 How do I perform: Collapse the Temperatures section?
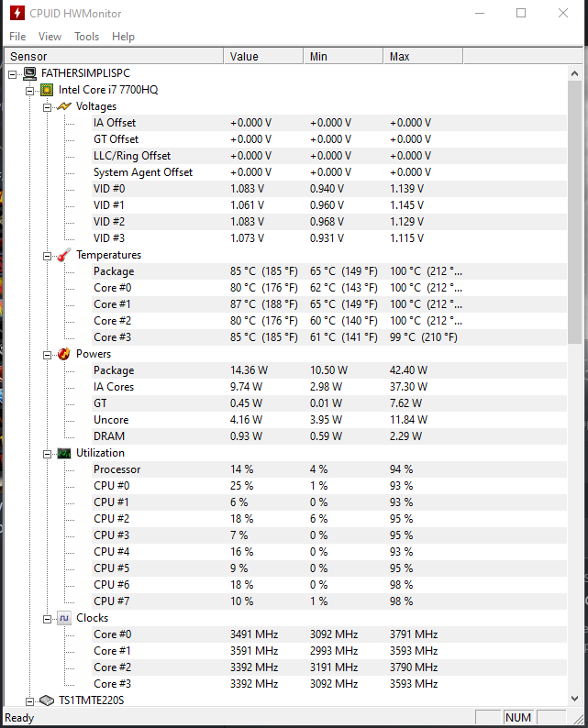pyautogui.click(x=47, y=257)
